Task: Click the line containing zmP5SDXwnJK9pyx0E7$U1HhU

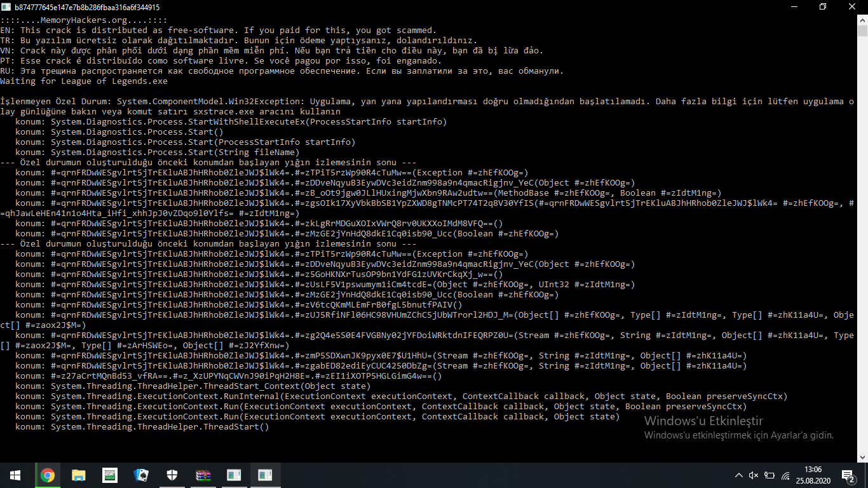Action: (381, 356)
